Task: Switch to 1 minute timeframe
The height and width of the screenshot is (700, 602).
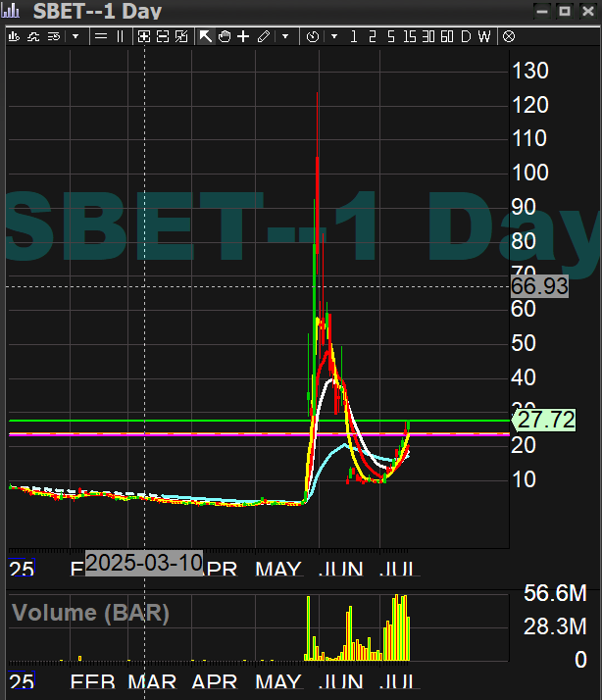Action: point(354,36)
